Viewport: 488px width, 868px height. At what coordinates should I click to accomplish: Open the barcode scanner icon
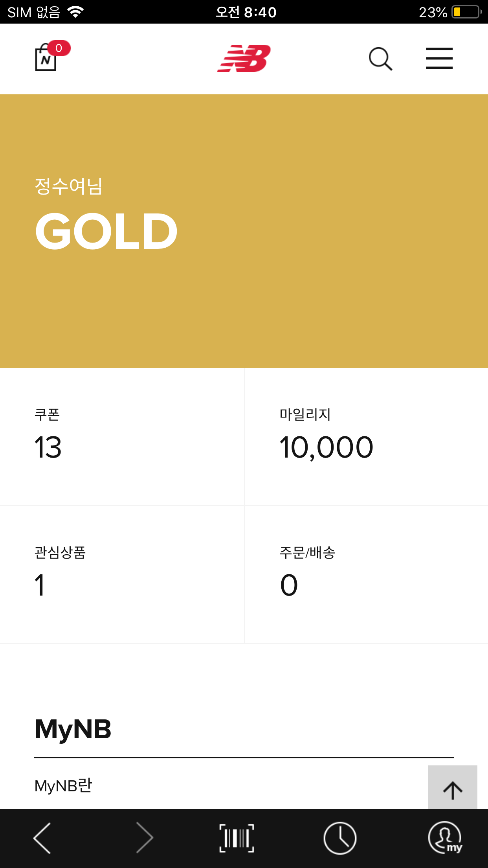tap(237, 838)
